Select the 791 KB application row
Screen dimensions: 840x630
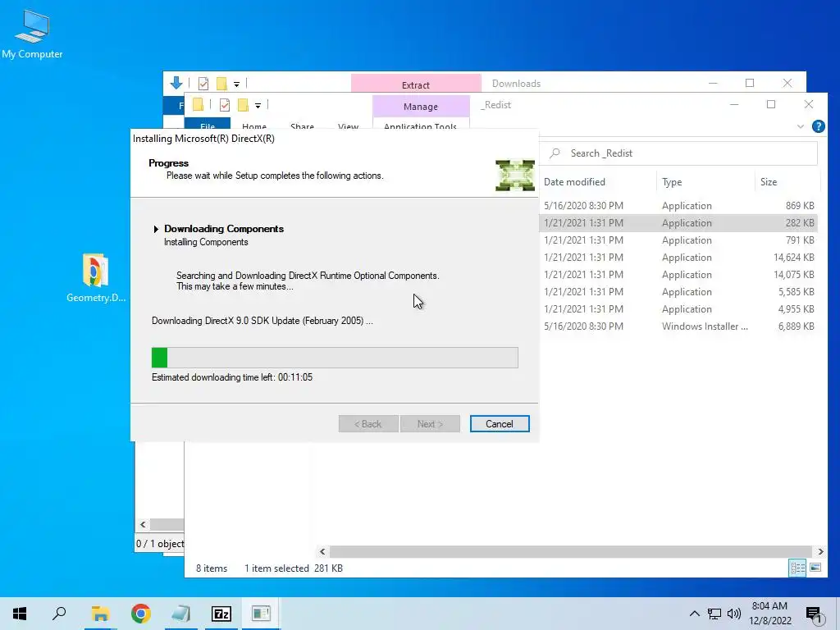pos(678,240)
